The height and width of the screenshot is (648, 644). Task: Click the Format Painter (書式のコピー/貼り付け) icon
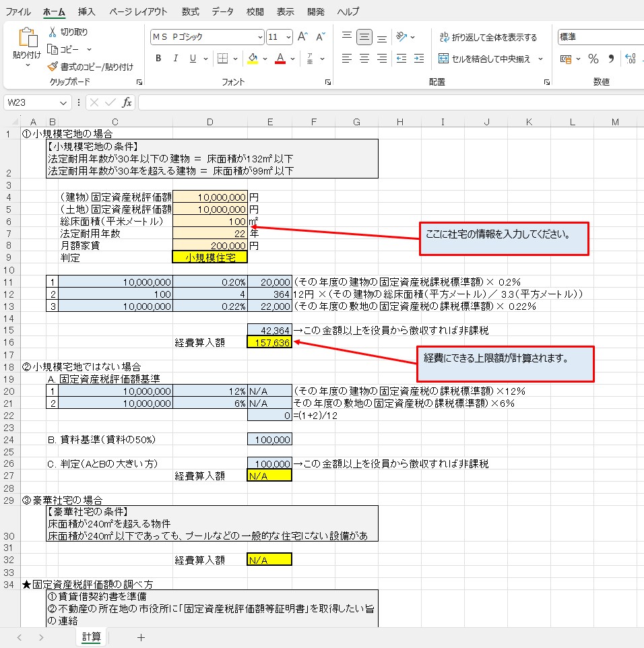53,67
